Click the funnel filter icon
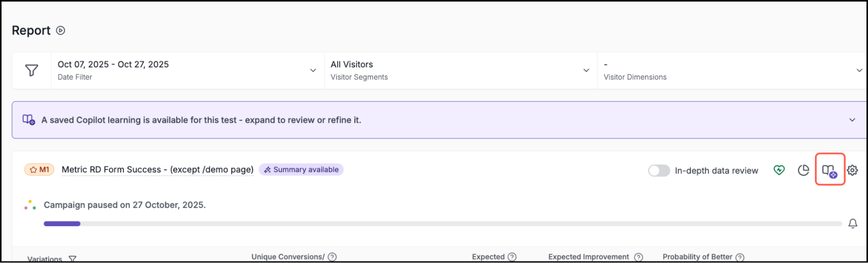This screenshot has height=263, width=868. pos(32,70)
